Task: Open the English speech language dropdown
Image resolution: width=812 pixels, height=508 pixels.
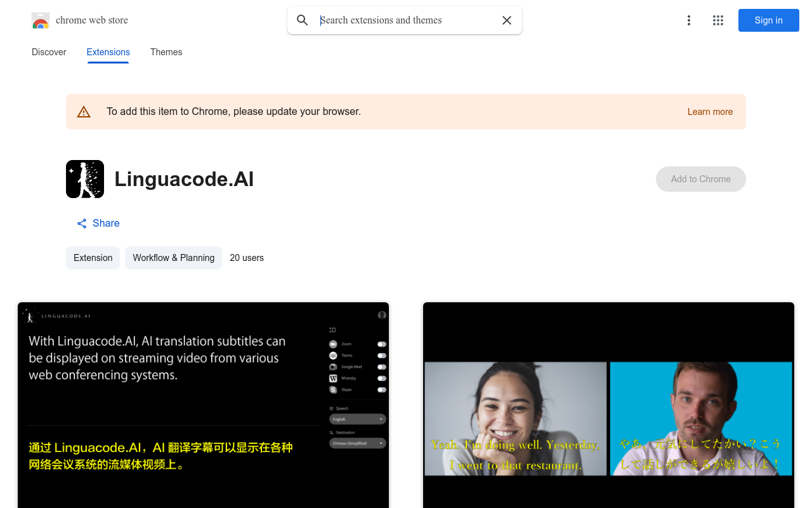Action: pyautogui.click(x=358, y=419)
